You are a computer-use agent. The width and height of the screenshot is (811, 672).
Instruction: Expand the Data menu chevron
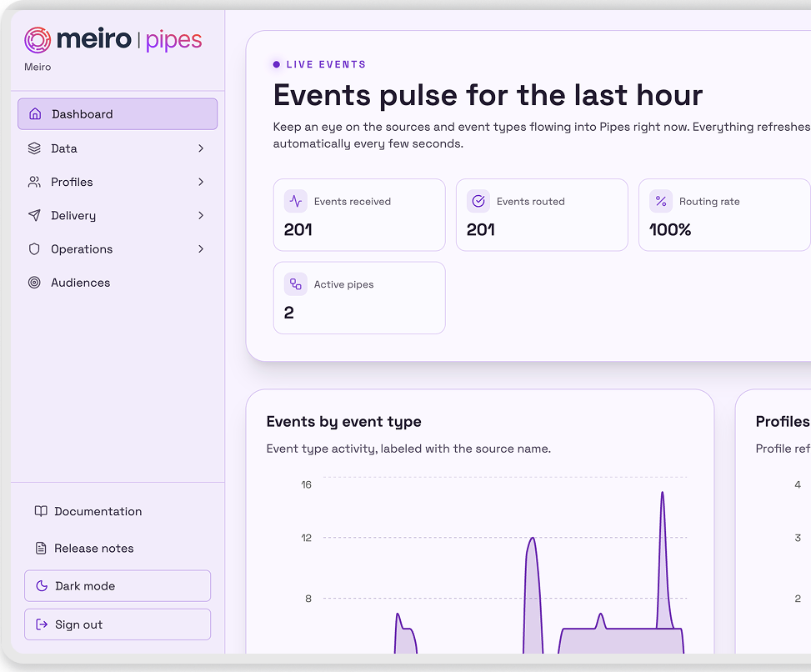coord(201,148)
